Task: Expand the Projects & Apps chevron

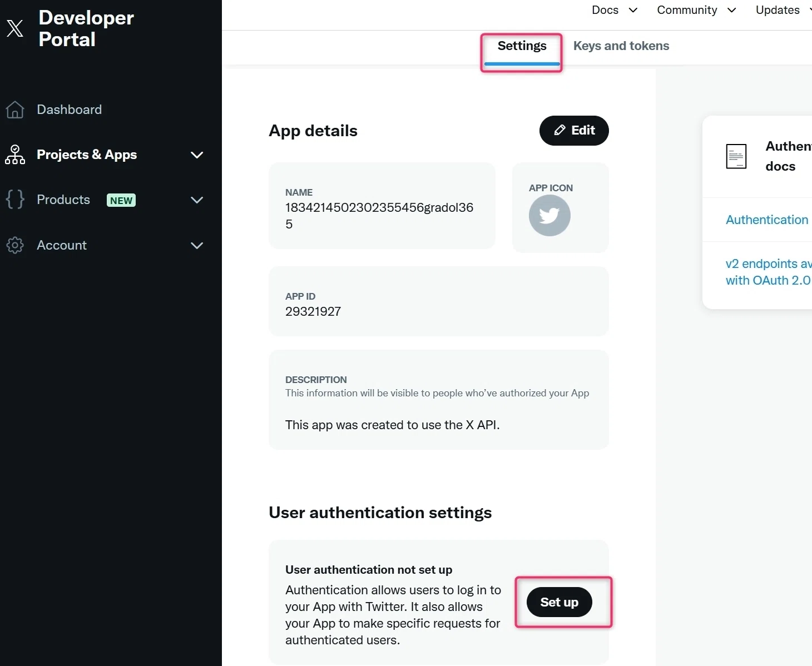Action: [x=197, y=155]
